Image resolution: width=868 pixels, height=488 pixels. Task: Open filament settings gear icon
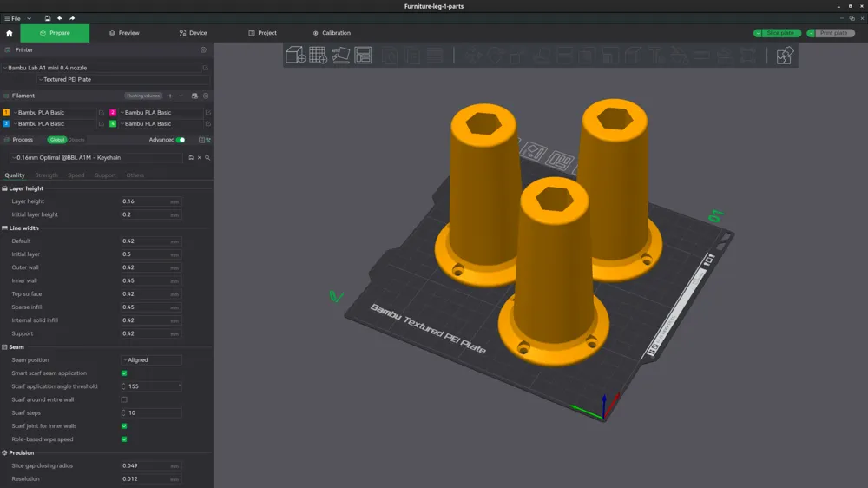pos(206,96)
